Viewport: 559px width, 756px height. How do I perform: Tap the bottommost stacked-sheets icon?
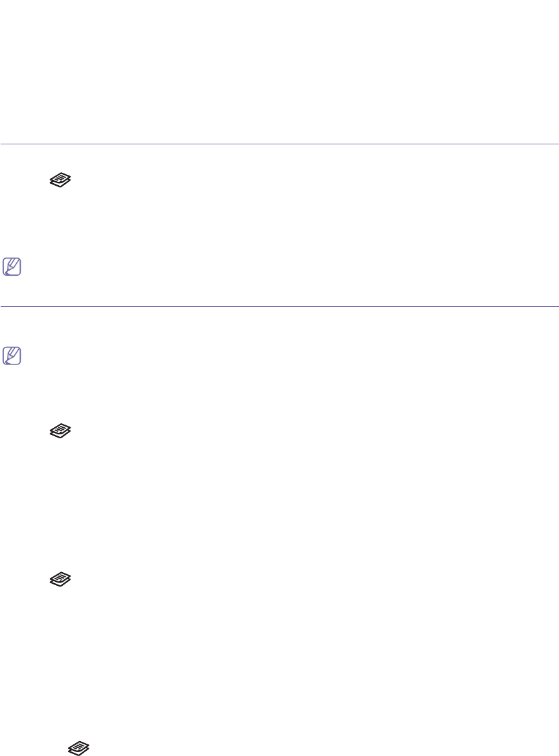(78, 747)
